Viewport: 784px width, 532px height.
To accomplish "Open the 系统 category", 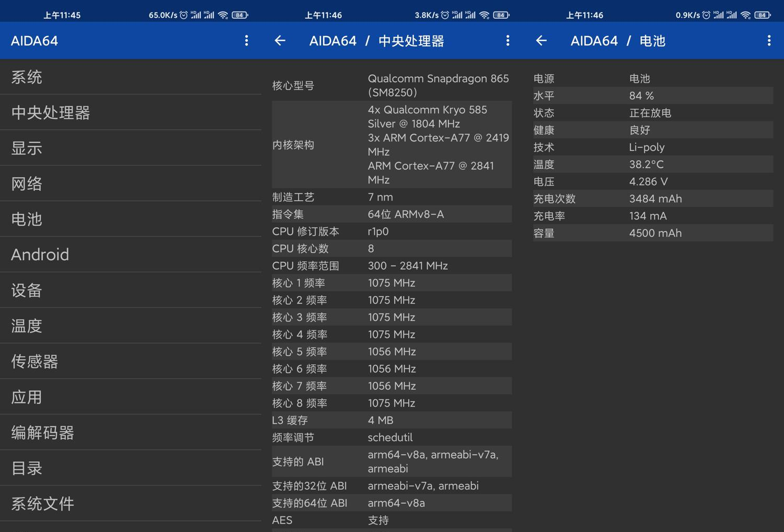I will pos(131,77).
